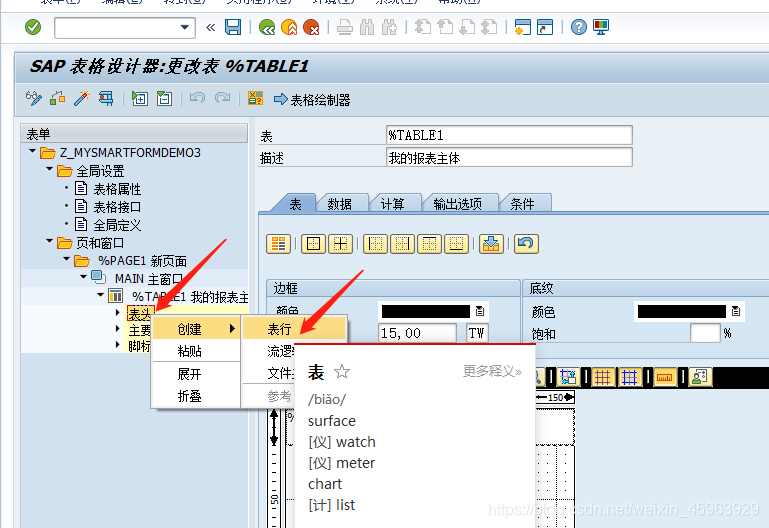
Task: Click the 表 name field %TABLE1
Action: (509, 135)
